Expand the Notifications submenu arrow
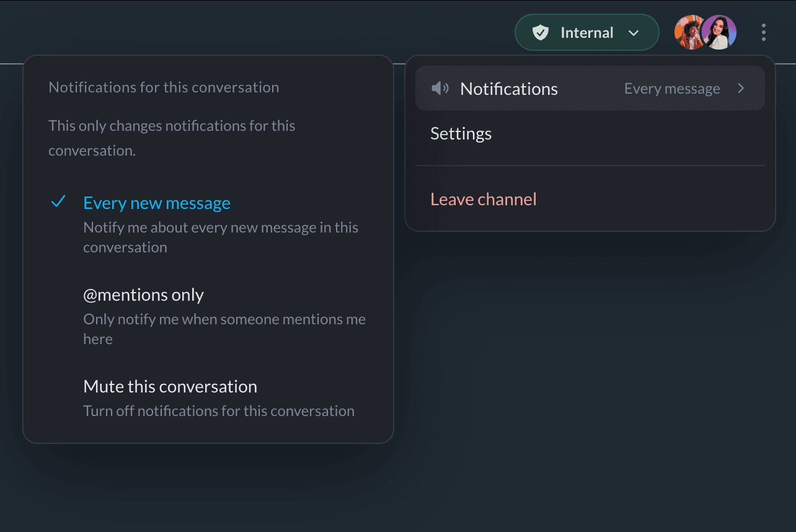The width and height of the screenshot is (796, 532). click(x=741, y=89)
